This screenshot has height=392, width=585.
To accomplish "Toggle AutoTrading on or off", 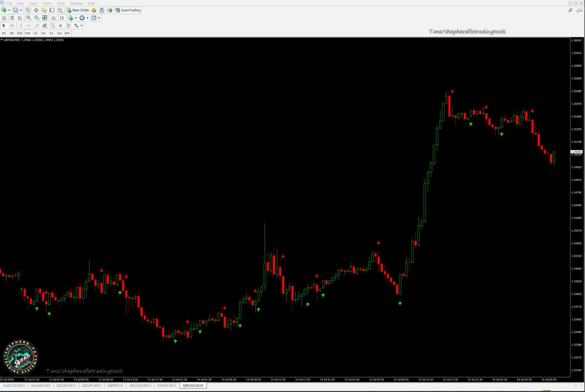I will (x=128, y=10).
